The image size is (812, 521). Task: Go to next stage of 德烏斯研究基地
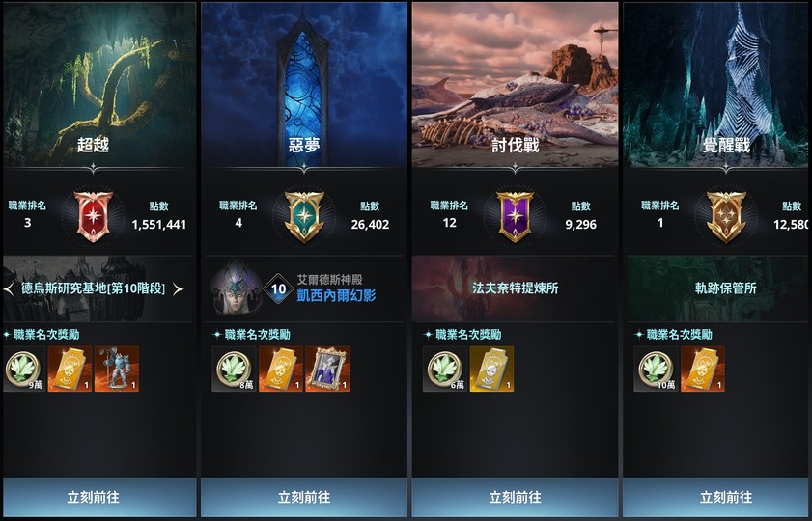coord(178,288)
